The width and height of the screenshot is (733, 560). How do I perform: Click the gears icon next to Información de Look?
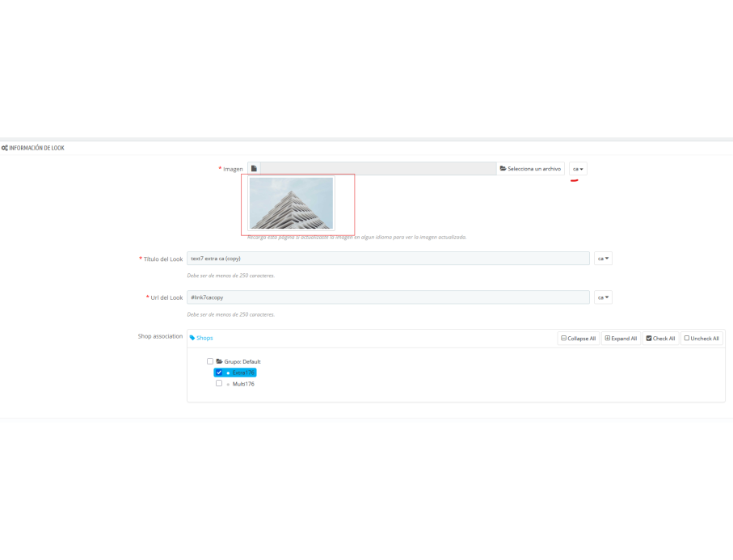[x=5, y=148]
